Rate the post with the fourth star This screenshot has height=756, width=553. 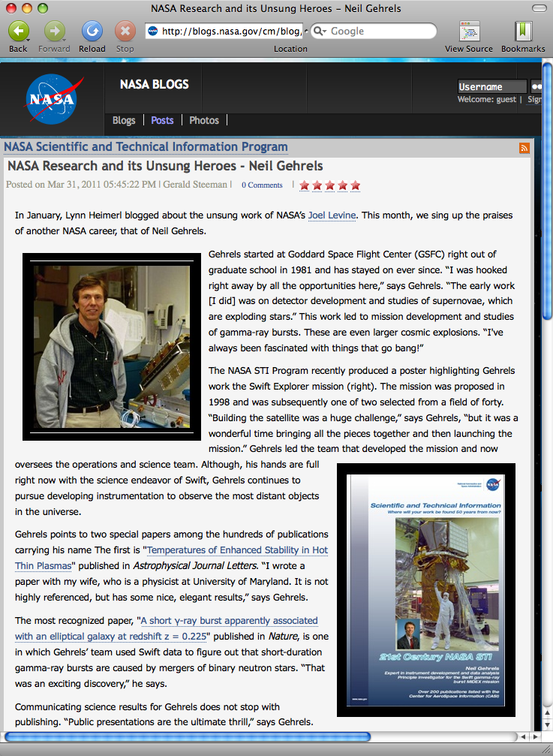(x=342, y=185)
